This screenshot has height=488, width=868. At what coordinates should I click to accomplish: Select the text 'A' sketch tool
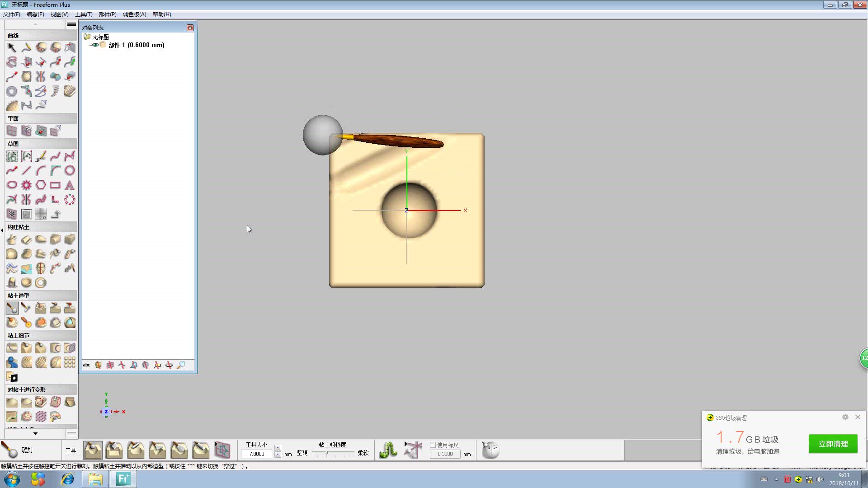[x=70, y=185]
